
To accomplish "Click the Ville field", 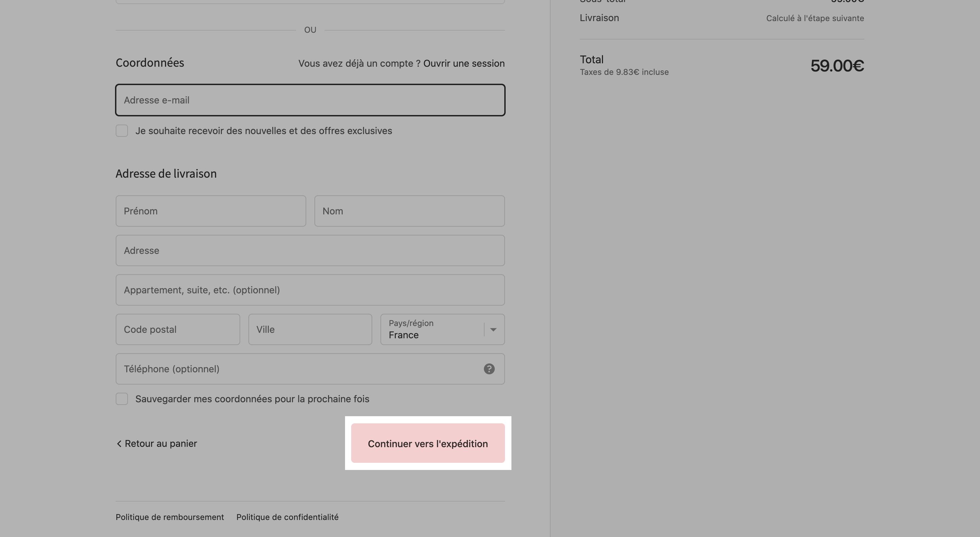I will (x=310, y=329).
